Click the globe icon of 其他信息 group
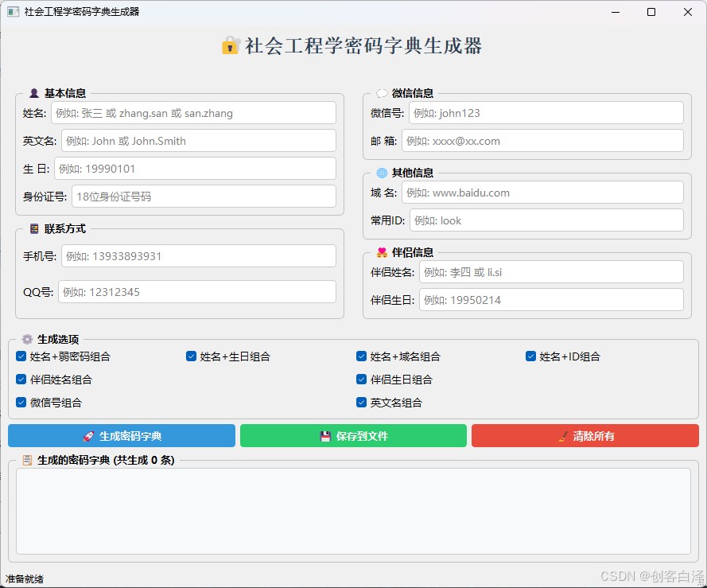This screenshot has height=588, width=707. click(382, 173)
